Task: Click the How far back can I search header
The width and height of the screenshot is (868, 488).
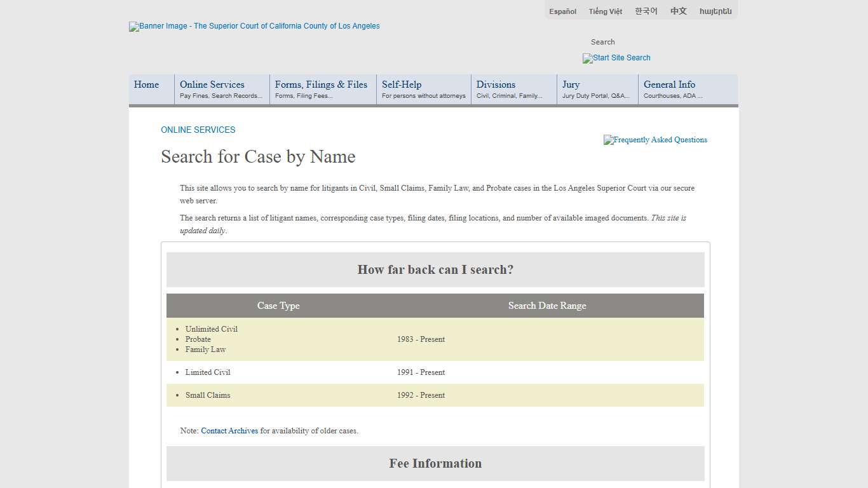Action: point(435,269)
